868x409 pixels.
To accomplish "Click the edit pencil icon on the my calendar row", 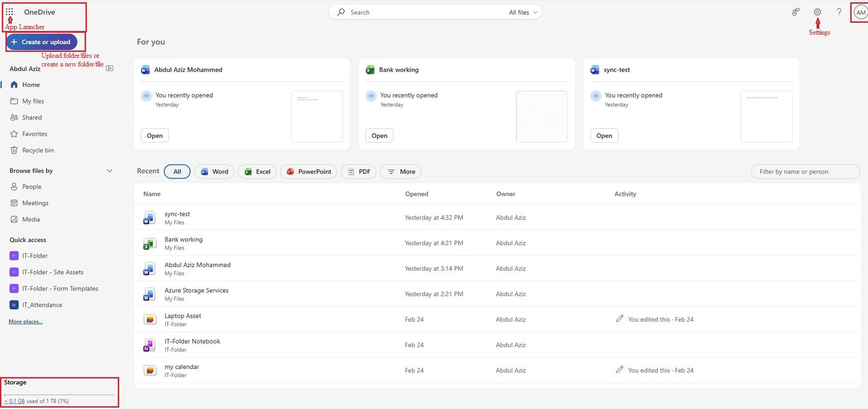I will (620, 369).
